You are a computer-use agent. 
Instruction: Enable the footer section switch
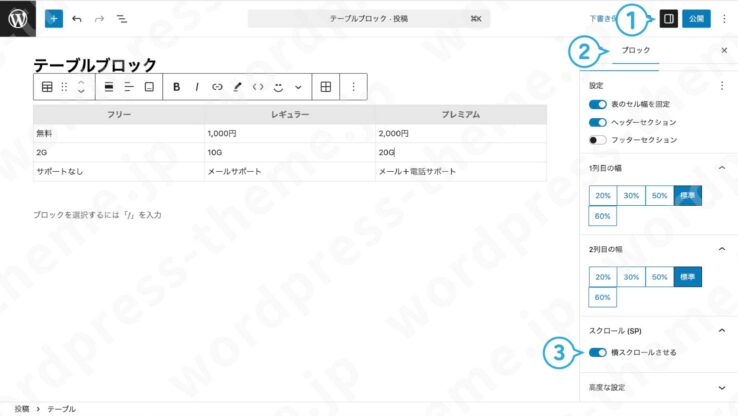[x=598, y=140]
